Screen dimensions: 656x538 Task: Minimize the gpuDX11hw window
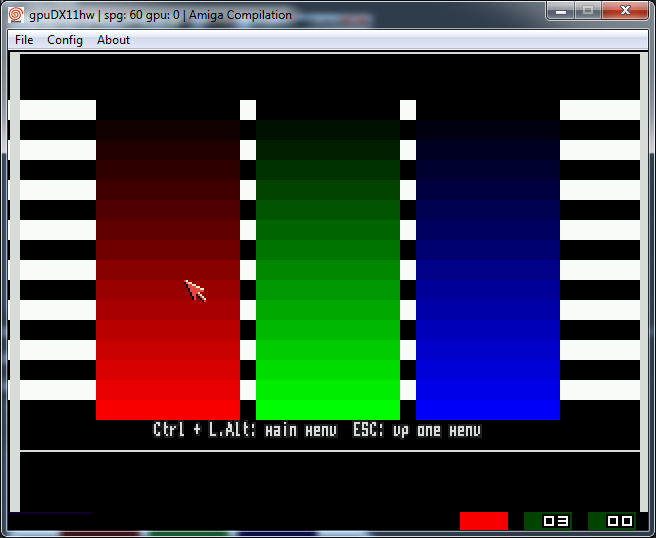tap(561, 10)
